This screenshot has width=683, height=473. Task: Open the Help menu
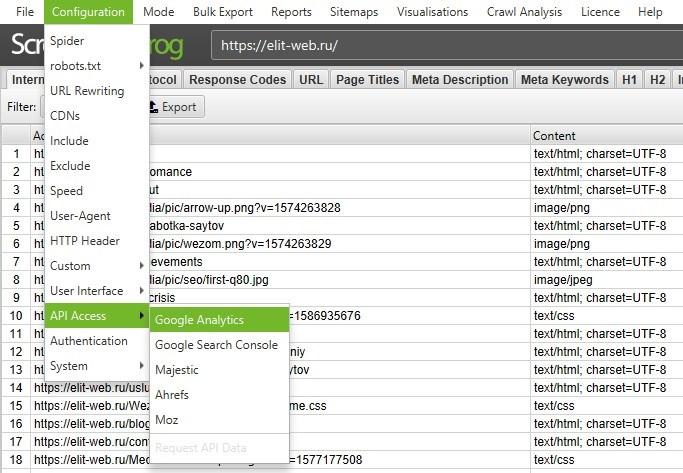650,12
